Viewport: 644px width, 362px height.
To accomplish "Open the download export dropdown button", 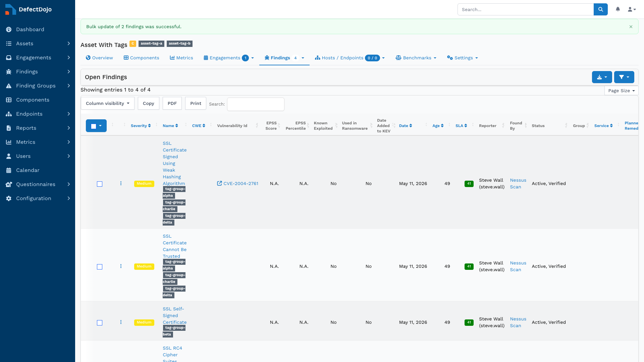I will coord(602,77).
